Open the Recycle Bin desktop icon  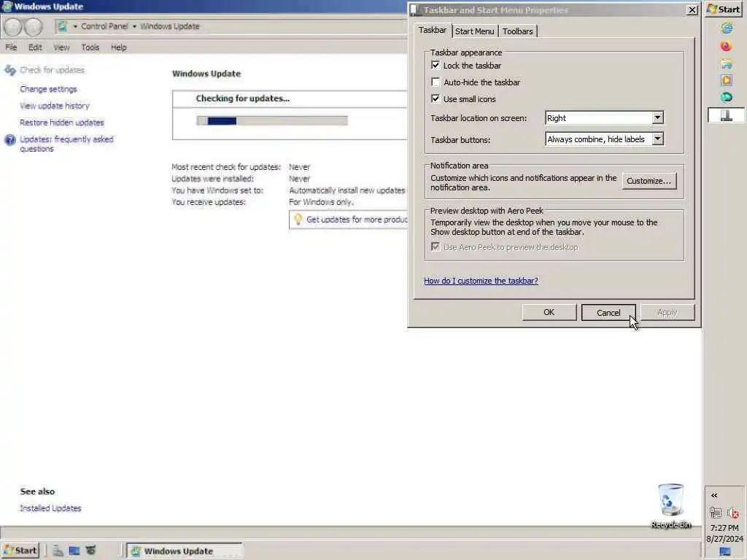click(671, 506)
